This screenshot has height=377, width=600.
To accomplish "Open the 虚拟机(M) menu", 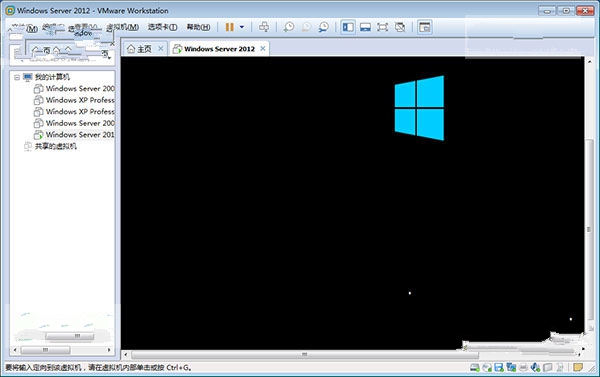I will [122, 27].
